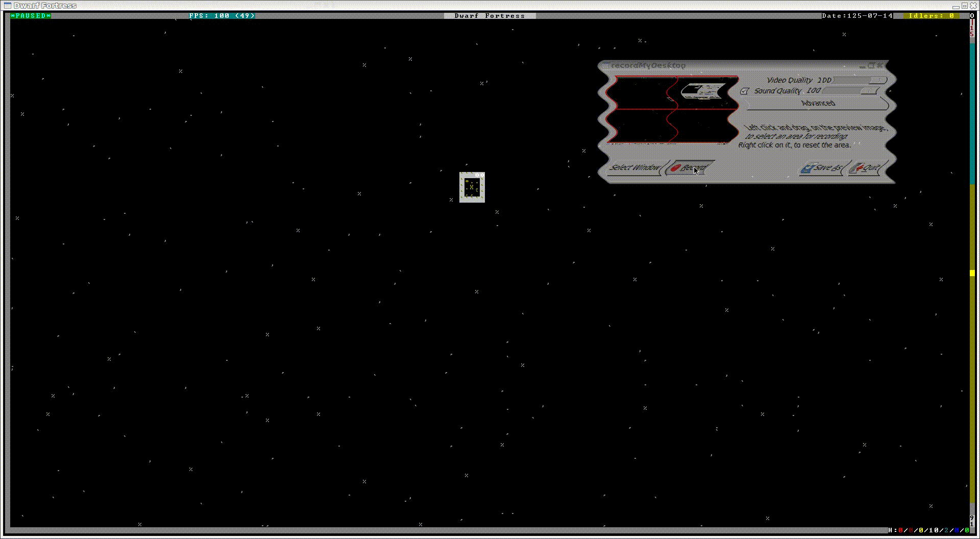Click the yellow X cursor inside the fortress

(x=472, y=187)
